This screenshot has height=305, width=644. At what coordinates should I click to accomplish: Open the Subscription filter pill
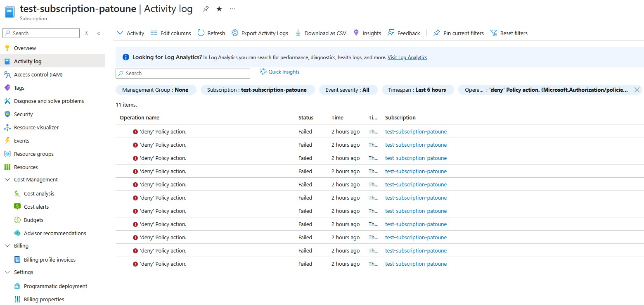click(257, 90)
